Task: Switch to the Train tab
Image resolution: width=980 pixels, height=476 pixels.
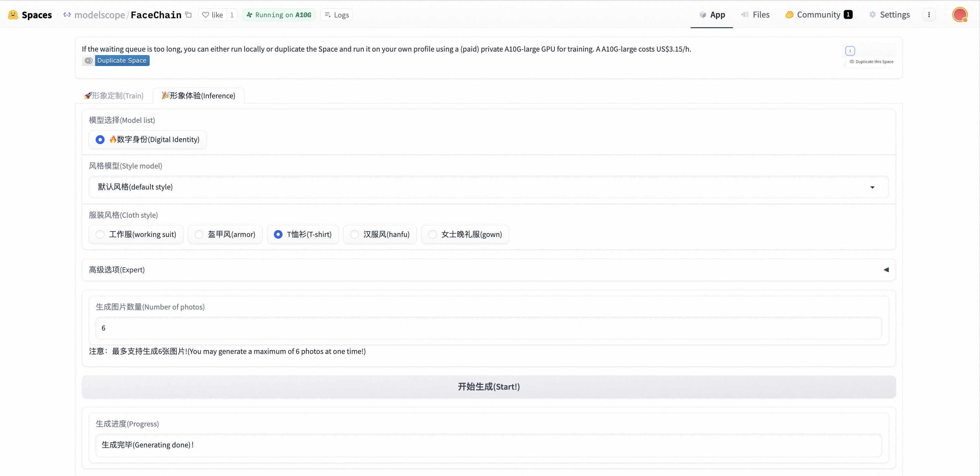Action: coord(114,96)
